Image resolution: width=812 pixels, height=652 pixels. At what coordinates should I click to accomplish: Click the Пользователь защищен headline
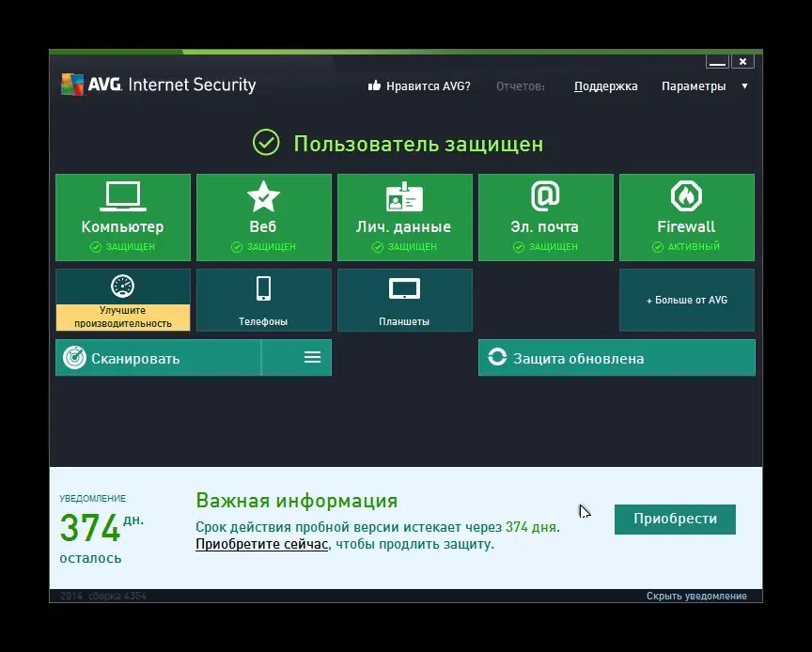[418, 144]
